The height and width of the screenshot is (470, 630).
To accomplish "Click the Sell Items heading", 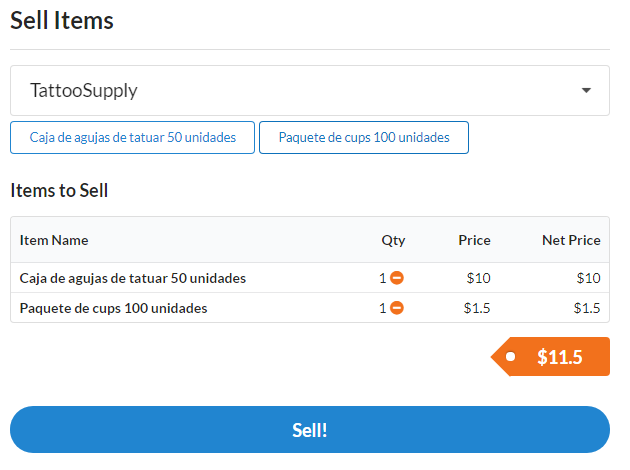I will (x=62, y=20).
